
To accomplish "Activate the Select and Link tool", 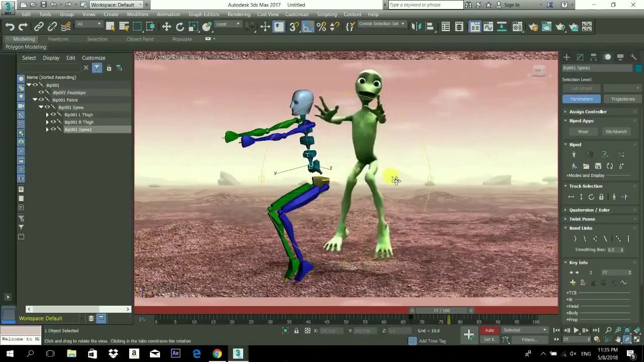I will pos(39,27).
